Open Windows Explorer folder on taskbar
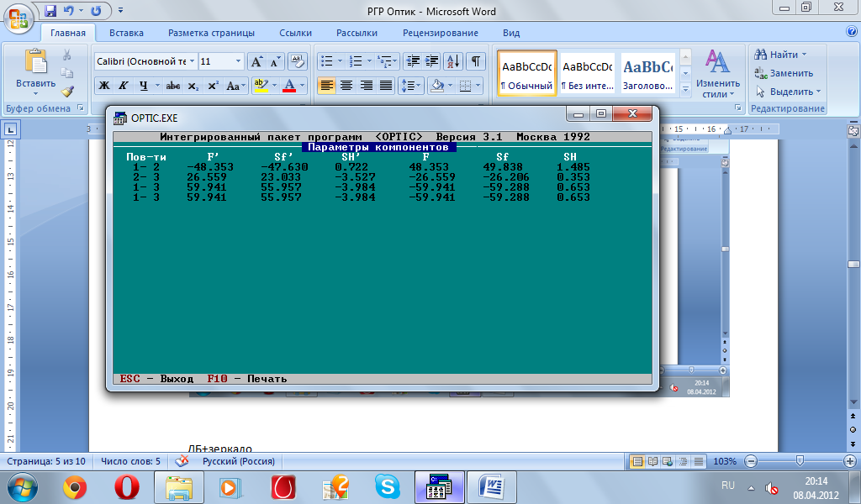Viewport: 861px width, 504px height. click(x=179, y=487)
